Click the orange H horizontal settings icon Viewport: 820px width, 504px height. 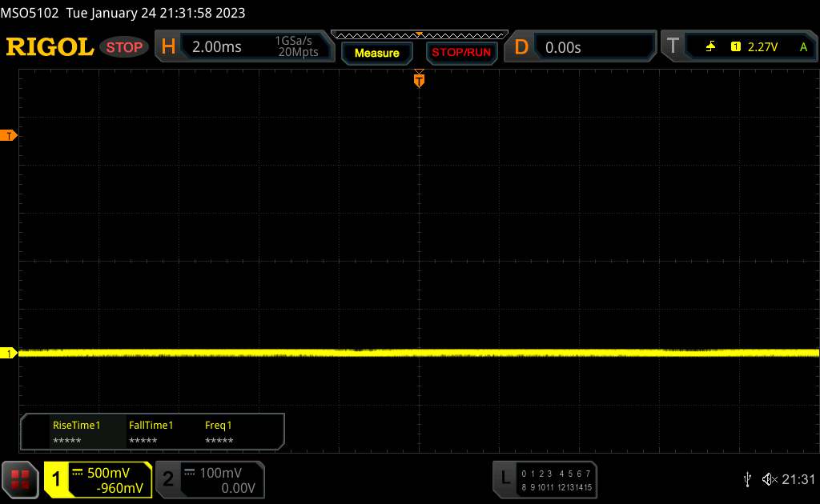click(168, 47)
